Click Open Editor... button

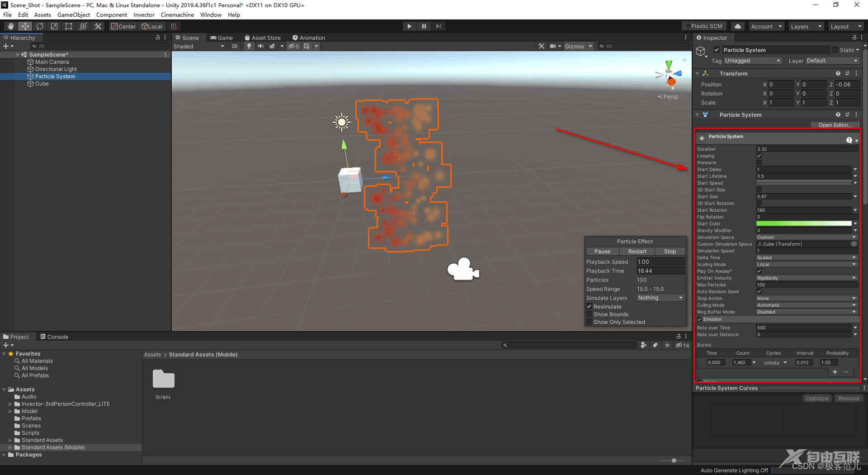[835, 125]
